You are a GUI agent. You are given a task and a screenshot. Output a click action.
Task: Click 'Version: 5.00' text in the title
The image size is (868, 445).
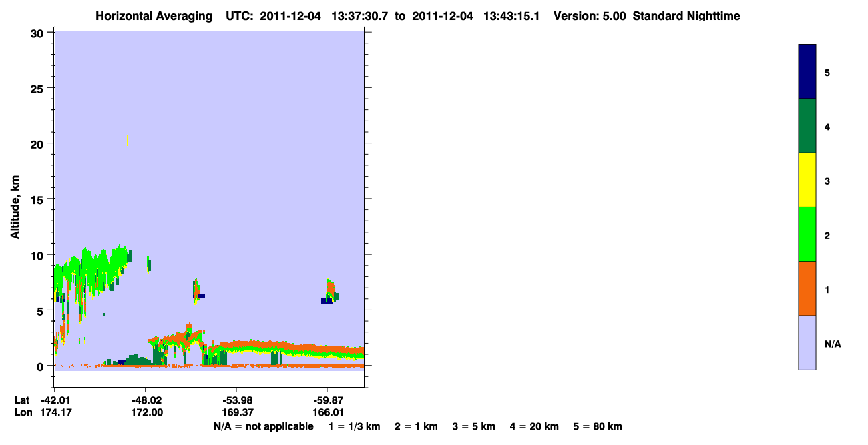[590, 16]
